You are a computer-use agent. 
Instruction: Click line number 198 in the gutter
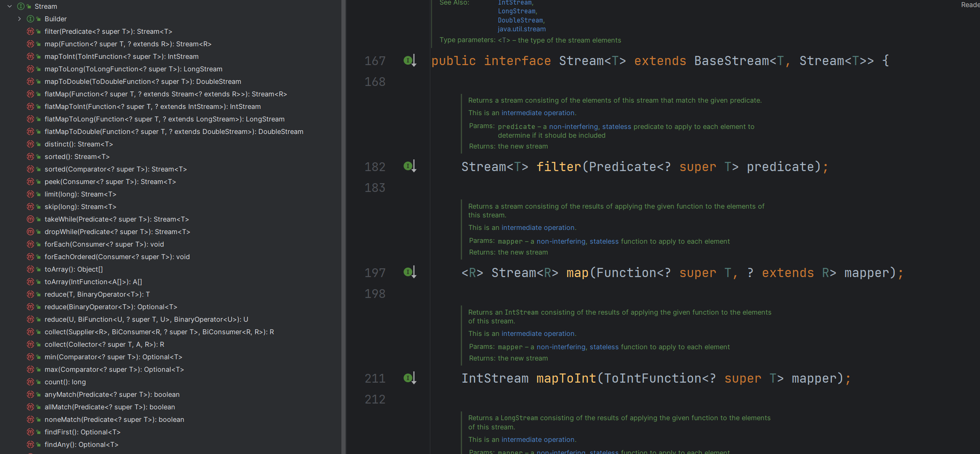pos(375,294)
